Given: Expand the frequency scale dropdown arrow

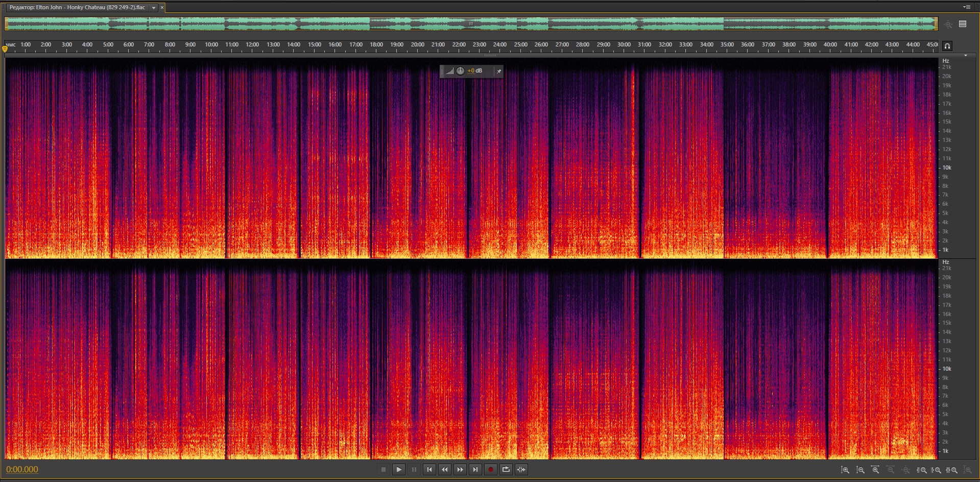Looking at the screenshot, I should [x=965, y=55].
